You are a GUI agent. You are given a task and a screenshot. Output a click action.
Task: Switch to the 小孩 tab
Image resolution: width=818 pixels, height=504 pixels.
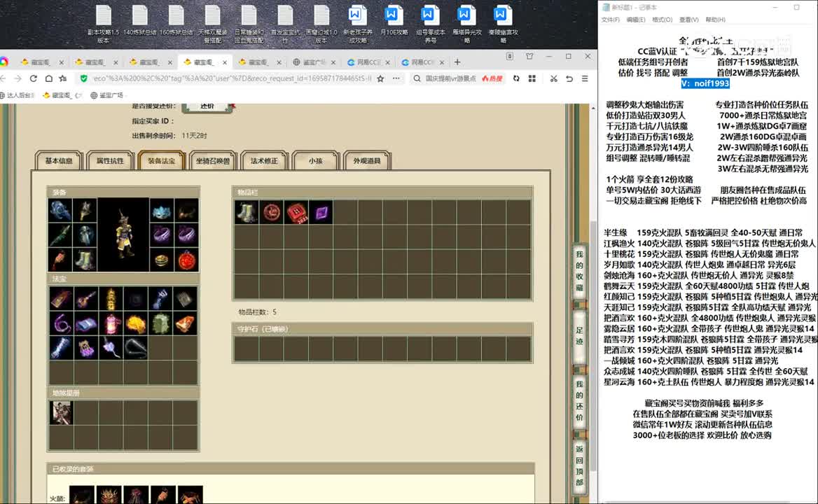tap(316, 160)
